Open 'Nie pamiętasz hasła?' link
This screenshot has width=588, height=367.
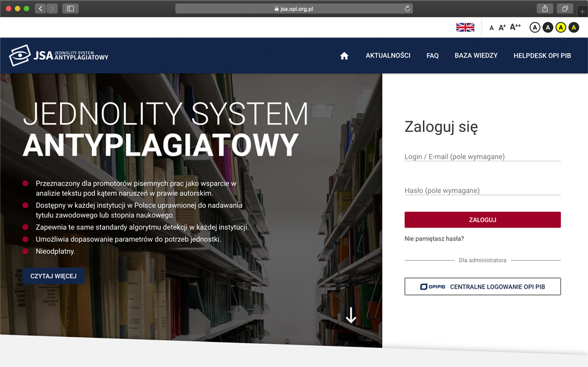click(434, 239)
